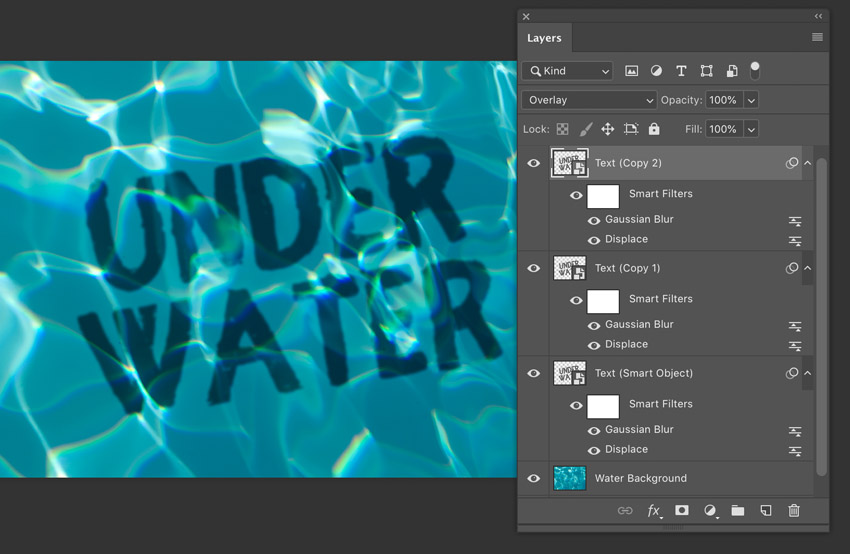Click Text (Copy 2) smart filter mask thumbnail
Viewport: 850px width, 554px height.
coord(603,196)
